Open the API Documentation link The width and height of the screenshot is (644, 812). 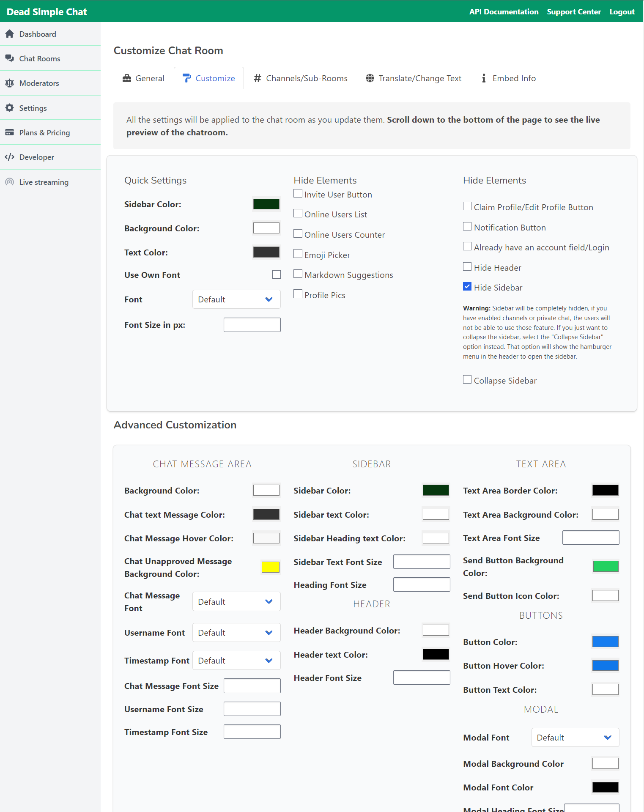[x=504, y=12]
